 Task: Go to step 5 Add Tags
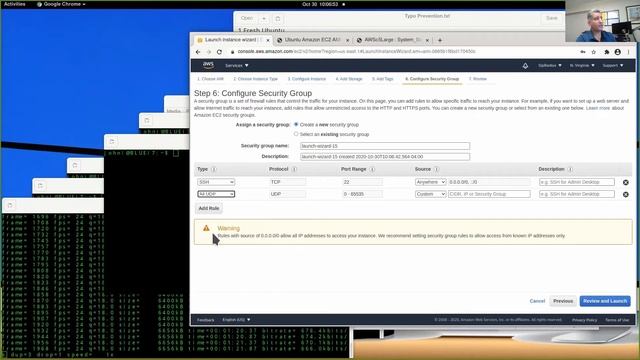382,79
